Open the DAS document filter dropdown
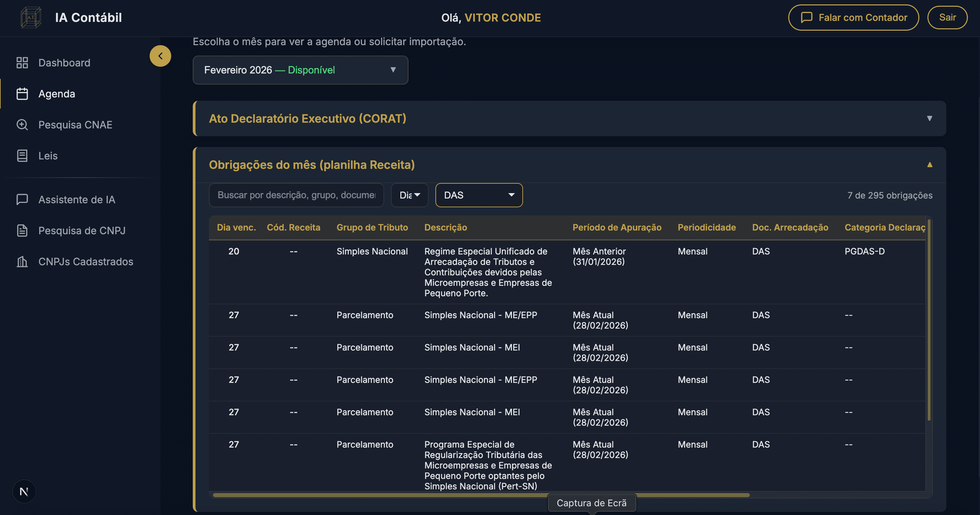Image resolution: width=980 pixels, height=515 pixels. (479, 195)
